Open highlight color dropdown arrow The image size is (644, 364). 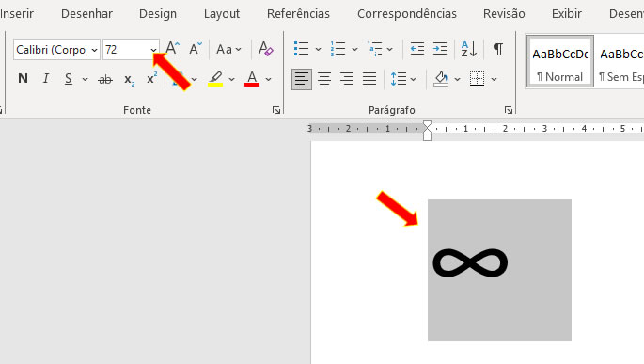tap(231, 79)
